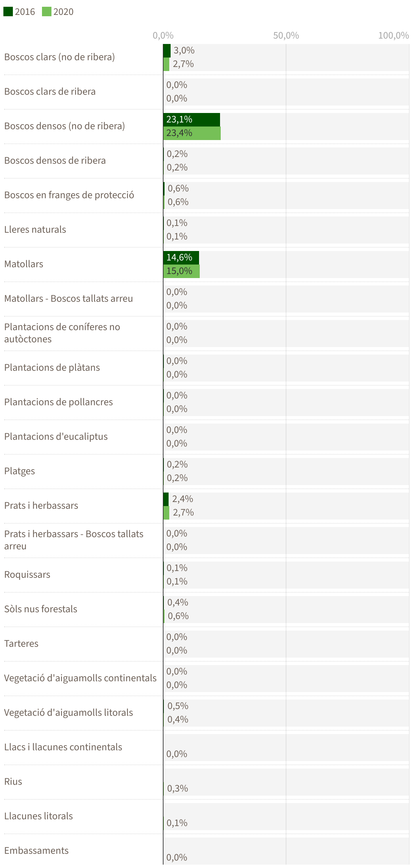Click the 2,7% Prats i herbassars 2020 bar
Viewport: 413px width, 868px height.
coord(166,513)
